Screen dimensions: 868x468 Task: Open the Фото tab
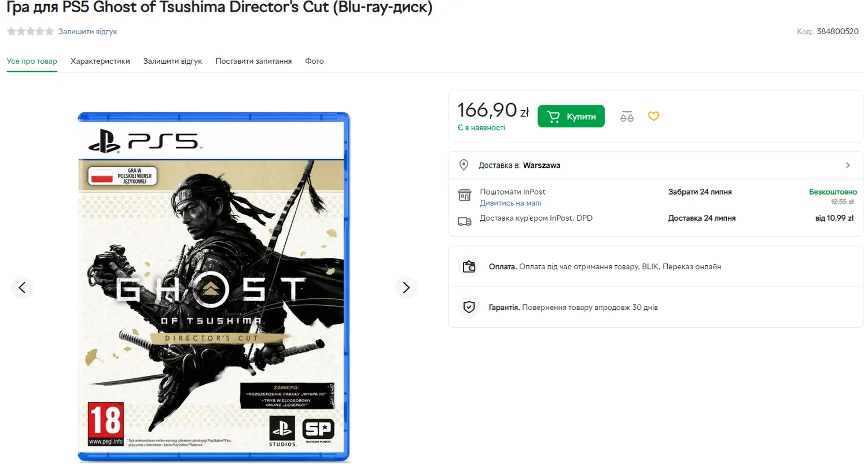pos(314,61)
